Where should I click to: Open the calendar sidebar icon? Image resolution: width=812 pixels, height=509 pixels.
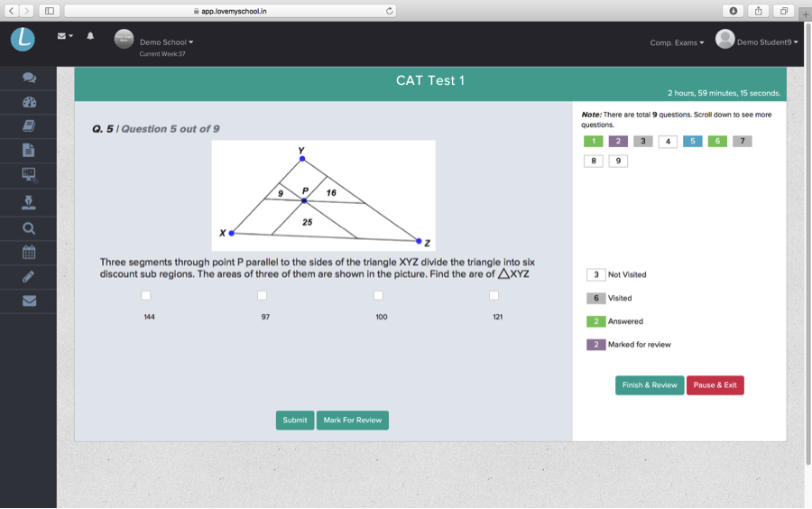[x=29, y=252]
